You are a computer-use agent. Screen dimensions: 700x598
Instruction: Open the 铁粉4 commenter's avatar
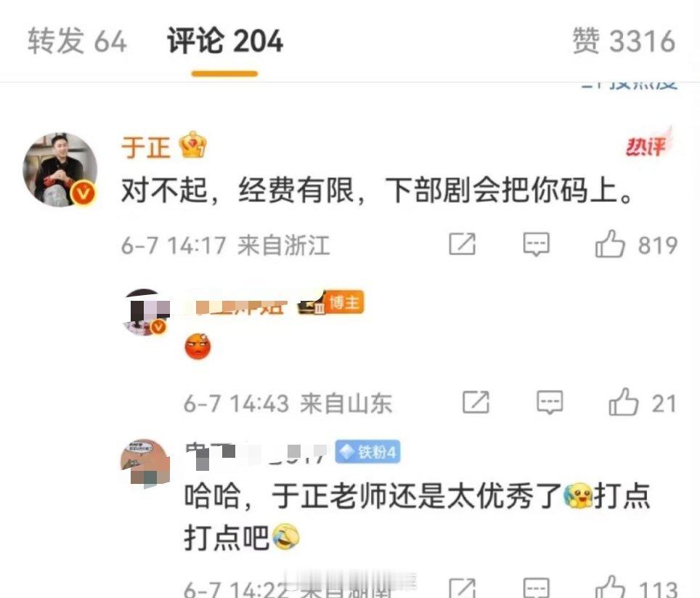point(145,462)
